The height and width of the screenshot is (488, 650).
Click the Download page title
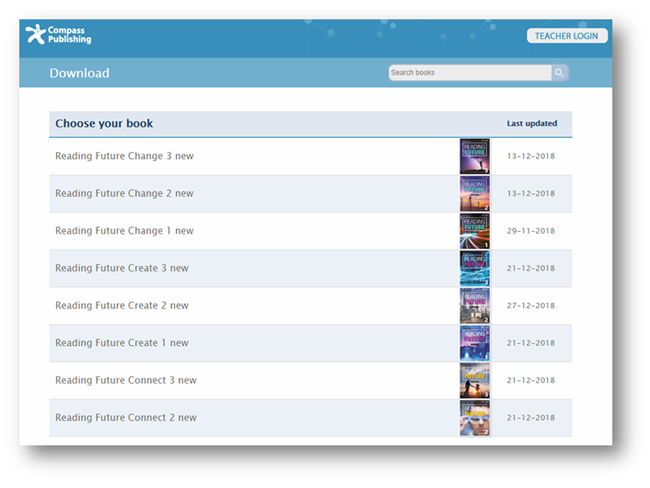tap(80, 73)
